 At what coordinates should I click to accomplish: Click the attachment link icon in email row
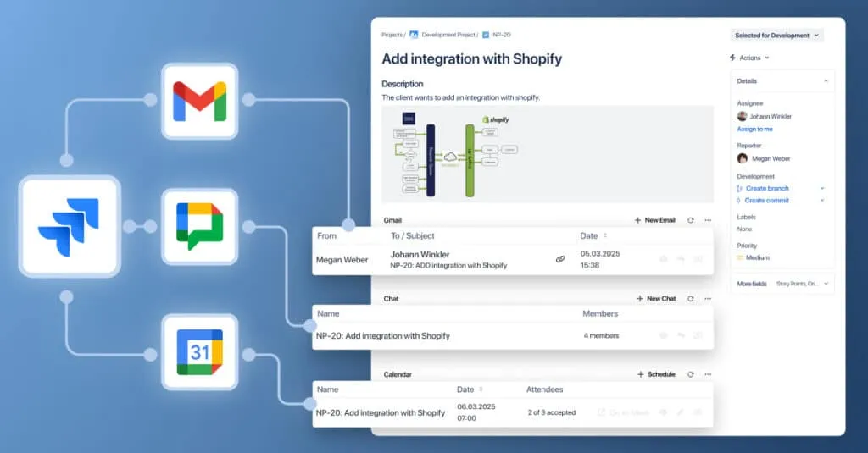point(560,259)
